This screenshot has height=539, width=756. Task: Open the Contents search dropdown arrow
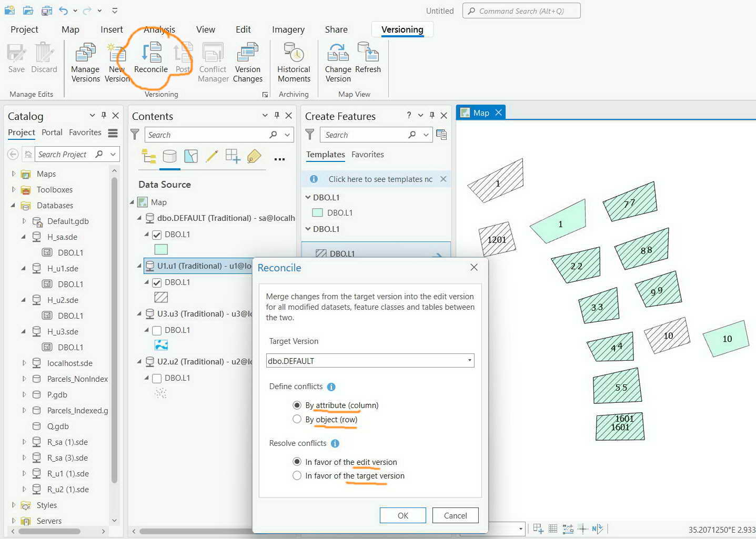pyautogui.click(x=287, y=135)
